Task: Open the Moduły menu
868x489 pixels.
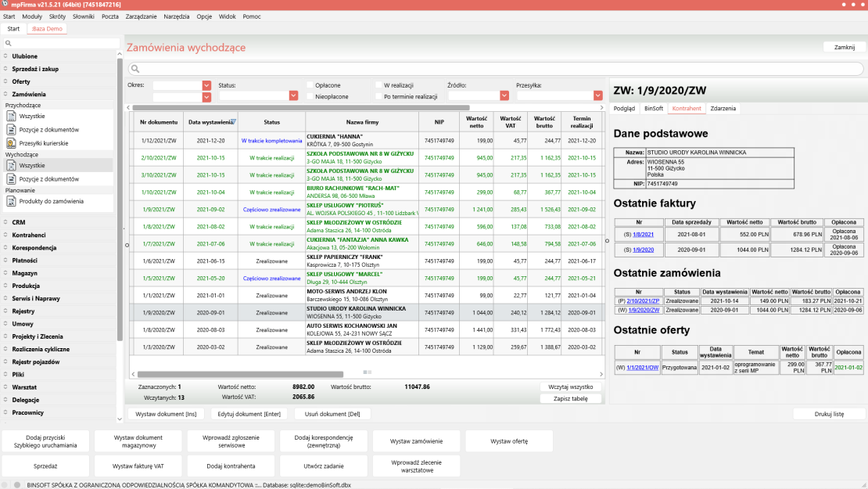Action: (31, 16)
